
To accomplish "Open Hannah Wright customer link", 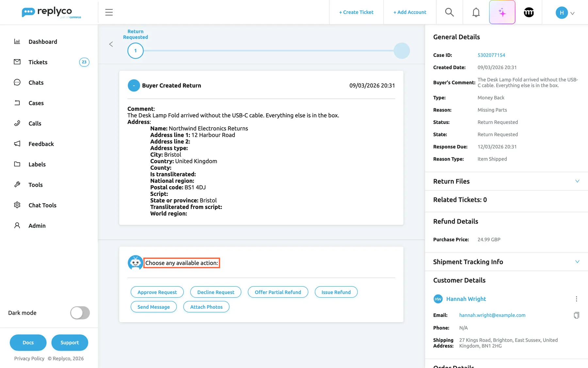I will tap(466, 299).
